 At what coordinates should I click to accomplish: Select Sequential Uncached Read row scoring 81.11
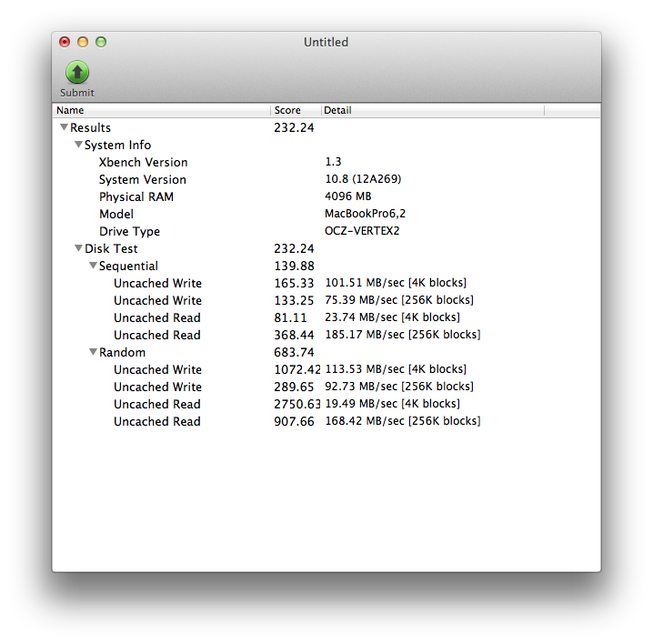[326, 317]
